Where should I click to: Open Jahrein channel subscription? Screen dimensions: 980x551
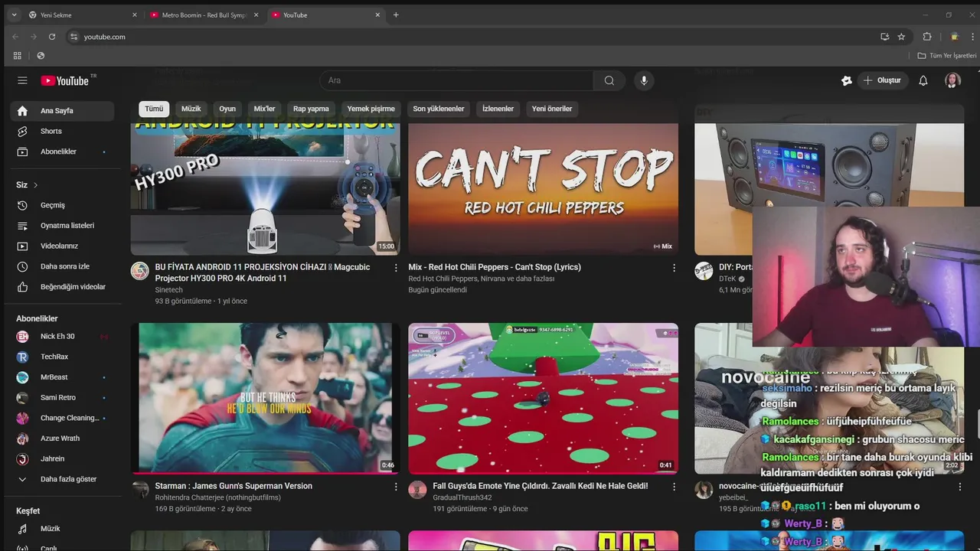click(x=62, y=459)
